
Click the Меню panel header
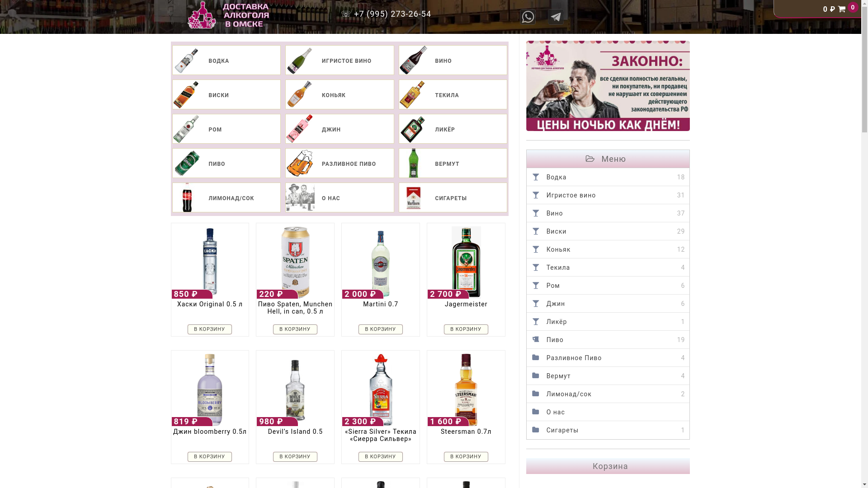(608, 159)
